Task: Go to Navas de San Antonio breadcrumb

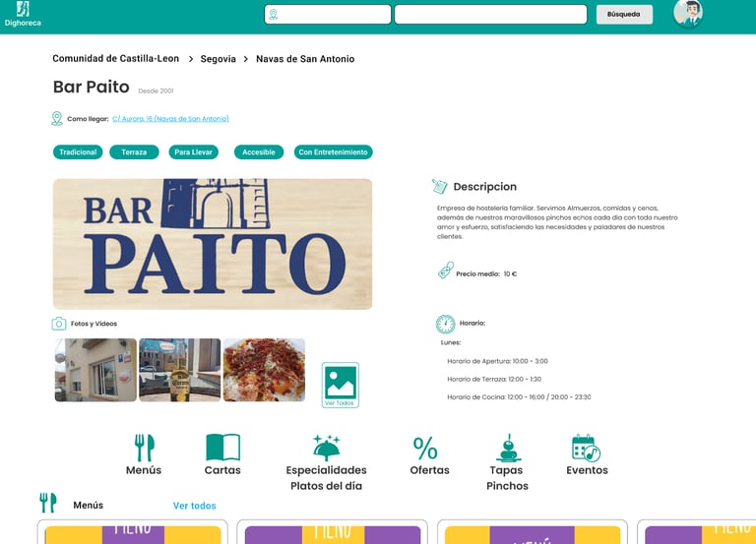Action: pyautogui.click(x=305, y=59)
